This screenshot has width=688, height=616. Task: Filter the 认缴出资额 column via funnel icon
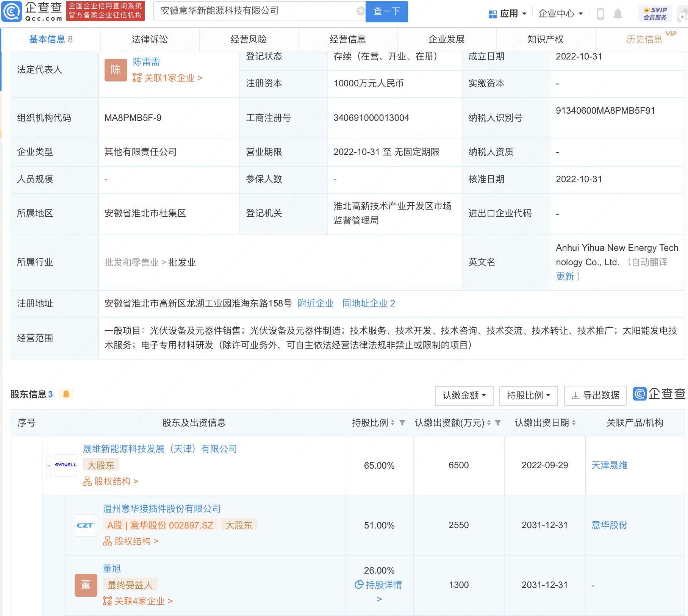tap(498, 423)
